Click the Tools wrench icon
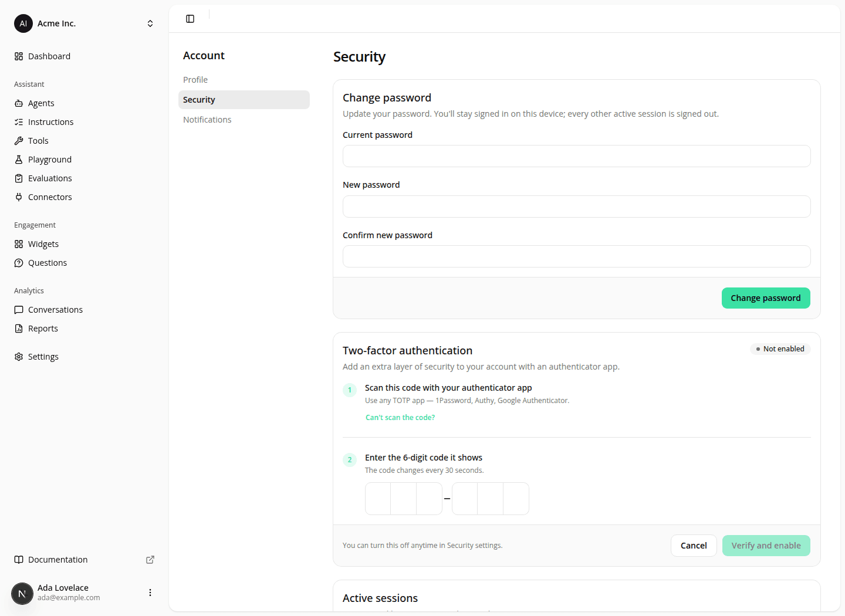This screenshot has height=616, width=845. pos(19,141)
